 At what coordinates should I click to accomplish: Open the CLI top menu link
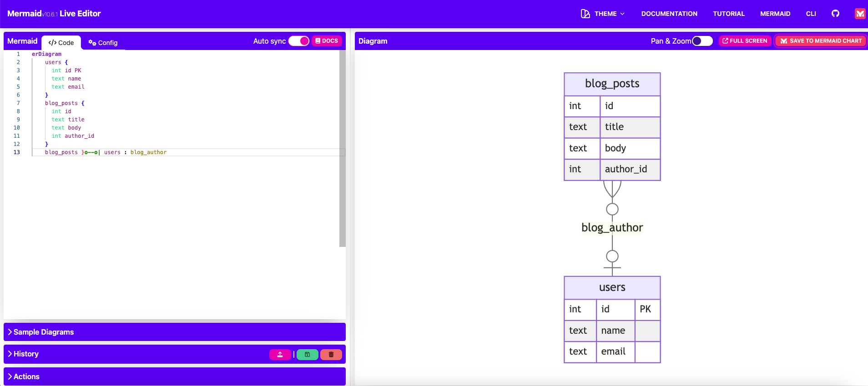[x=811, y=14]
